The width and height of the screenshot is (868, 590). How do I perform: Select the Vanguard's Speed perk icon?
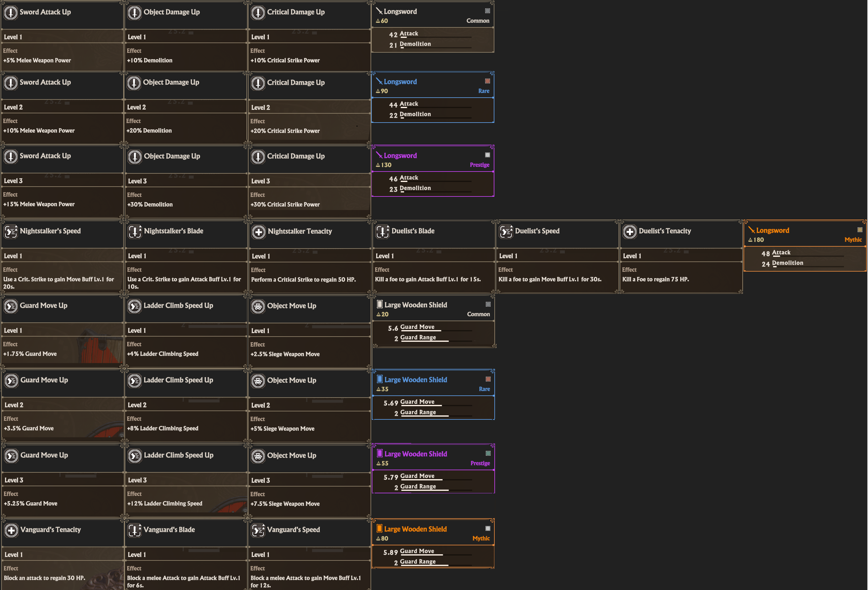tap(258, 530)
